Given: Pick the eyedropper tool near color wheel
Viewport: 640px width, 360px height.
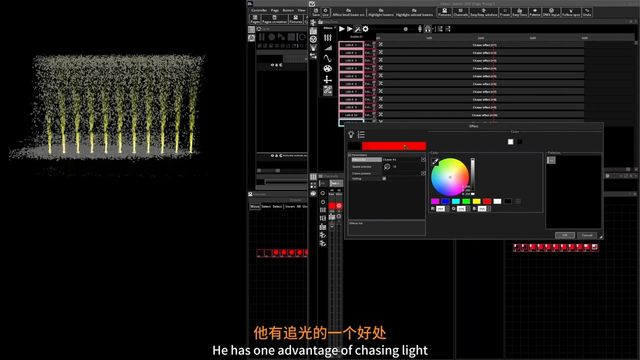Looking at the screenshot, I should coord(435,161).
